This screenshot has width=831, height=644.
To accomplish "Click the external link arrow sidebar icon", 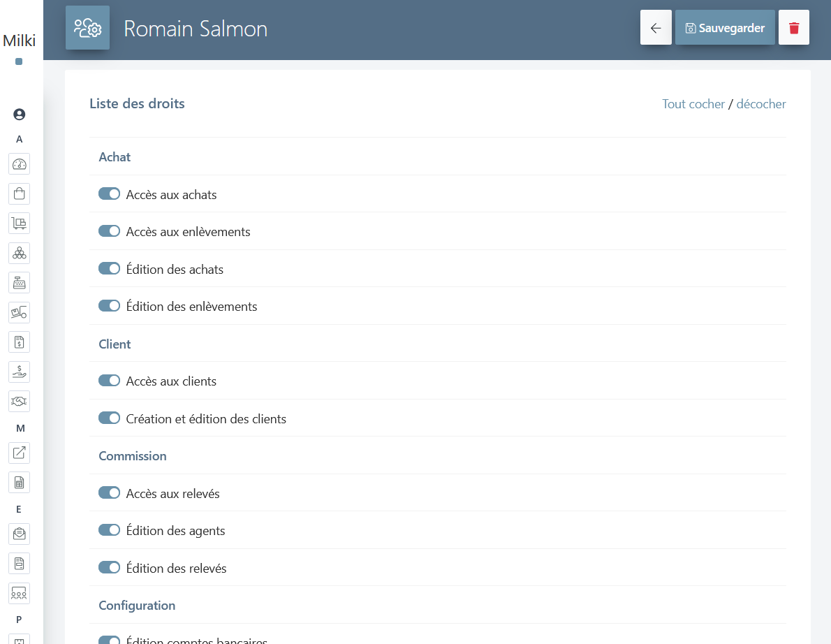I will pyautogui.click(x=19, y=453).
